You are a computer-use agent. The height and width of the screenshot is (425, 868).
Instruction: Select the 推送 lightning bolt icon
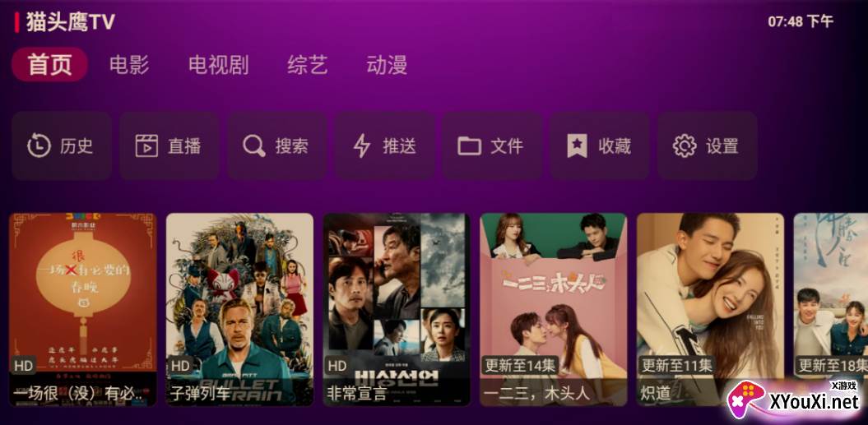click(361, 146)
